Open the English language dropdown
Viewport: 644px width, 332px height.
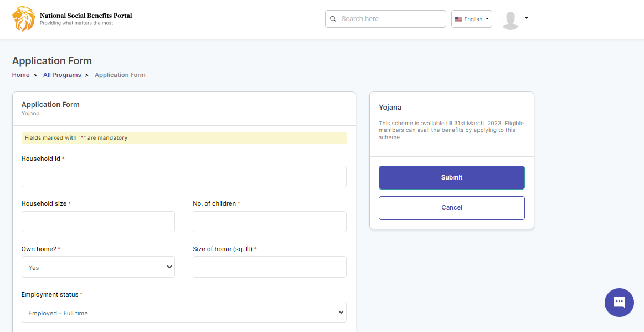click(x=472, y=19)
